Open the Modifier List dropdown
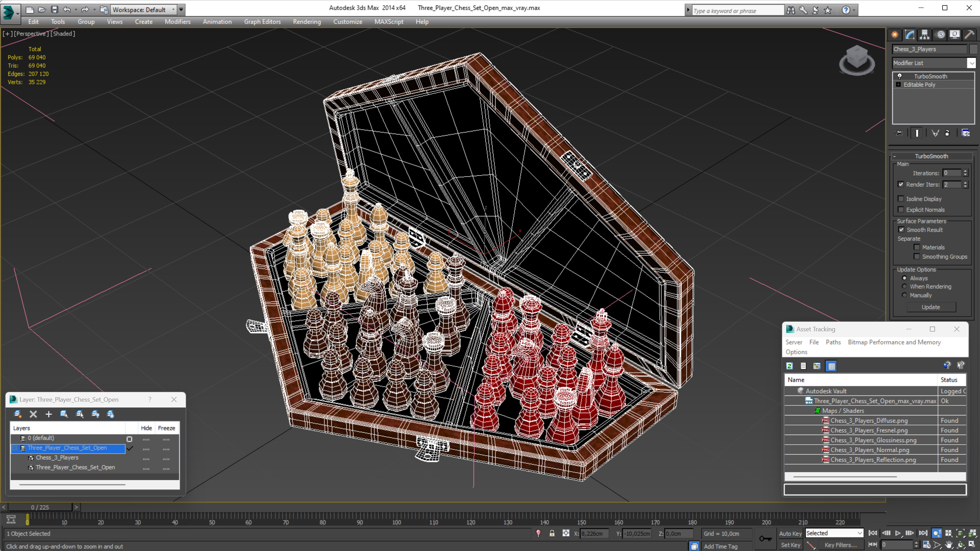 [x=972, y=63]
